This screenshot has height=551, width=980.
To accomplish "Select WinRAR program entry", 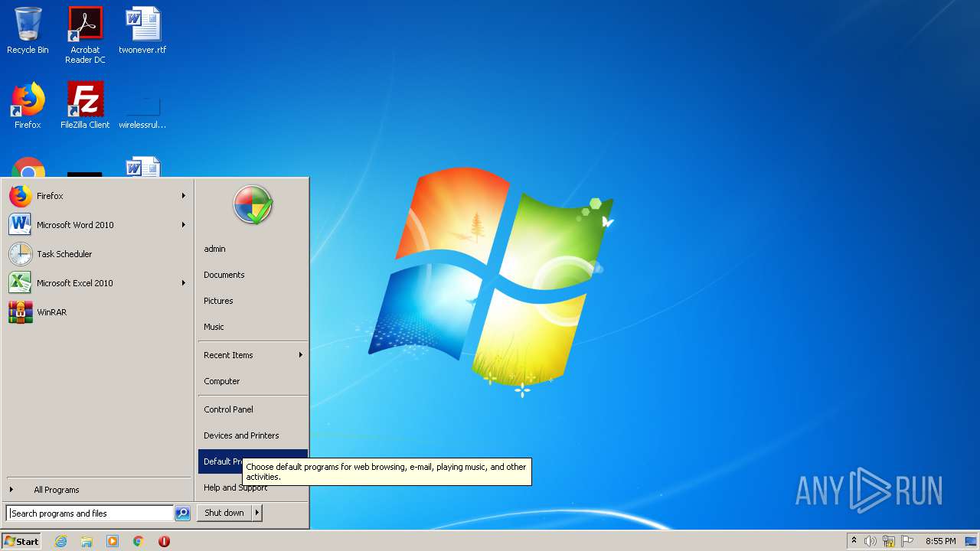I will tap(98, 312).
